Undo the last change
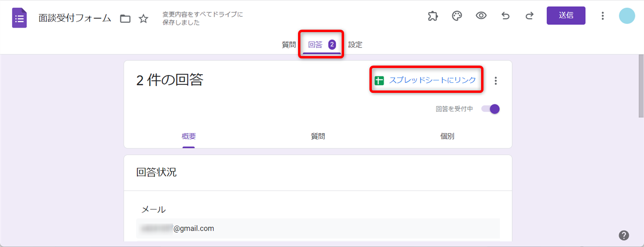The width and height of the screenshot is (644, 247). coord(506,16)
